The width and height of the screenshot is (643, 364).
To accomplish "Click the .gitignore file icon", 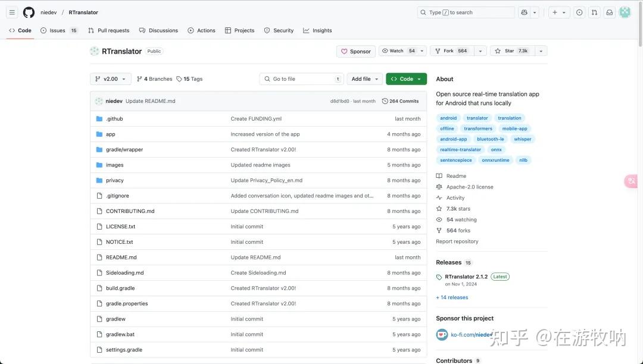I will 99,196.
